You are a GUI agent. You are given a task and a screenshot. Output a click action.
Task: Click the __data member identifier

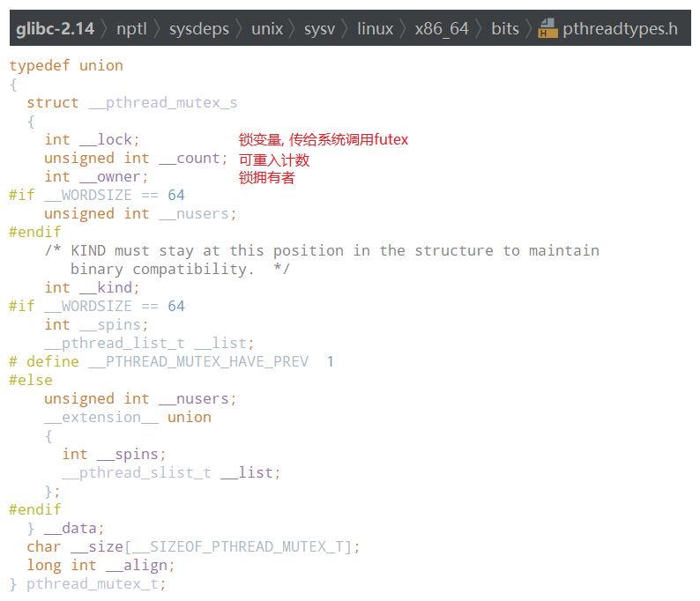(71, 529)
